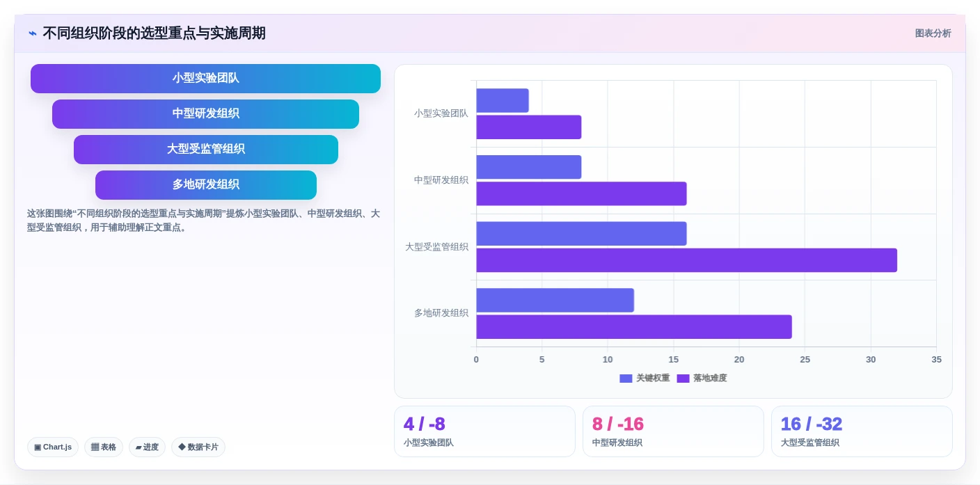Click the 小型实验团队 y-axis label
Screen dimensions: 980x485
point(441,113)
